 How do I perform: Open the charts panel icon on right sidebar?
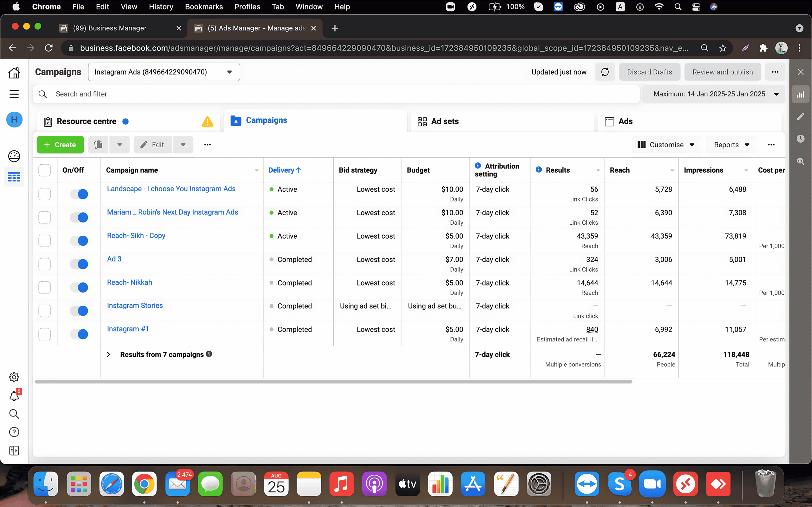800,95
